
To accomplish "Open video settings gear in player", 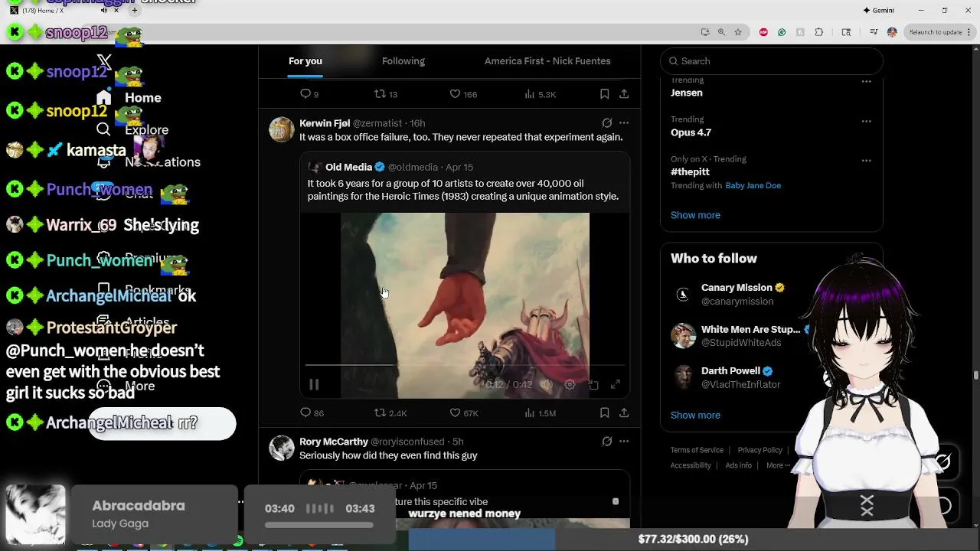I will [570, 385].
